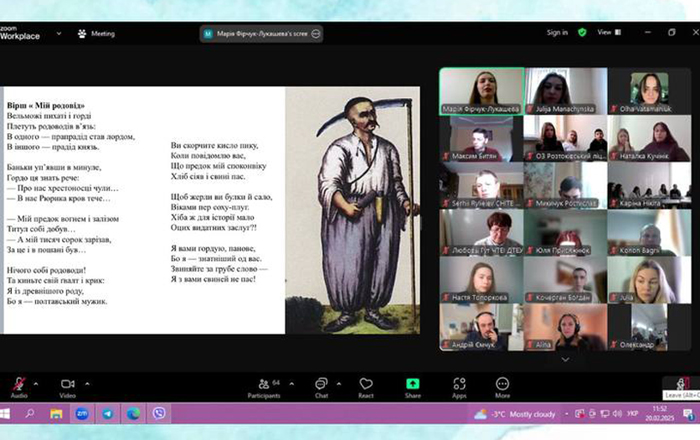
Task: Expand video settings arrow next to Video
Action: [87, 383]
